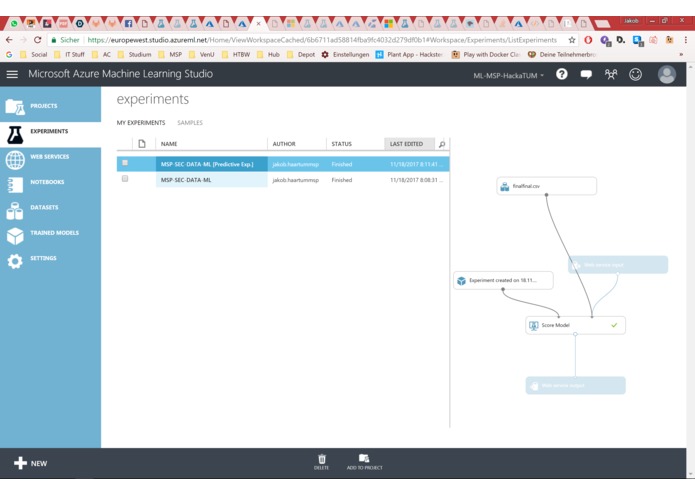695x494 pixels.
Task: Open MSP-SEC-DATA-ML [Predictive Exp.] experiment
Action: 207,164
